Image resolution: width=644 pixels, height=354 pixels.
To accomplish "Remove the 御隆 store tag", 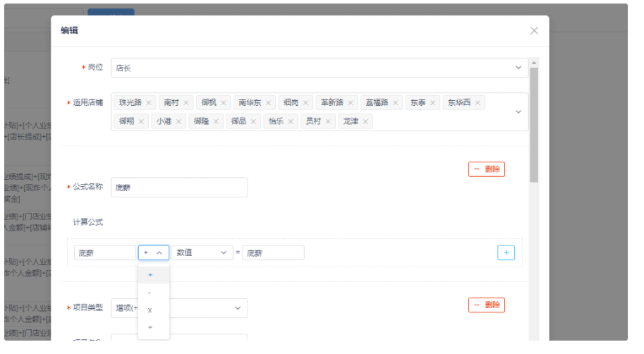I will click(216, 121).
